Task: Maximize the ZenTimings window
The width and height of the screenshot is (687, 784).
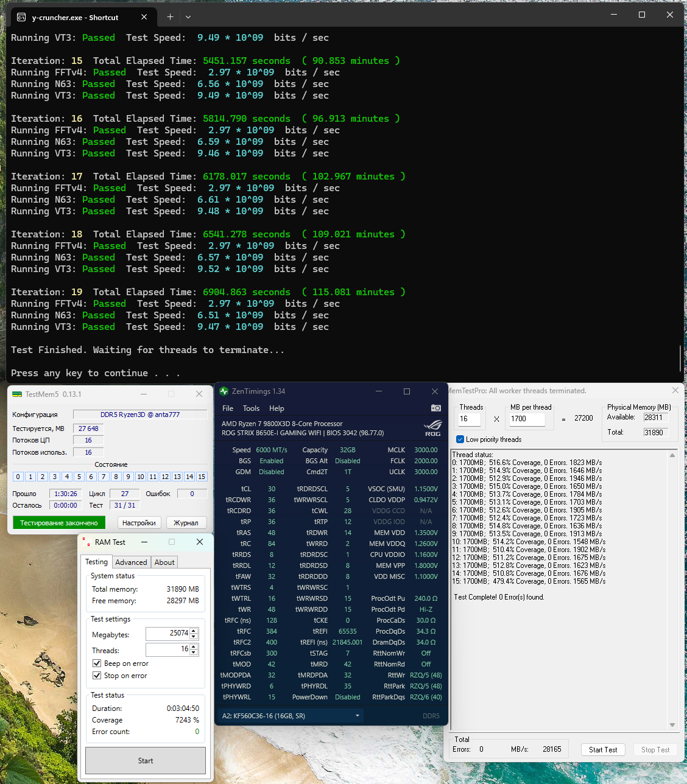Action: point(407,391)
